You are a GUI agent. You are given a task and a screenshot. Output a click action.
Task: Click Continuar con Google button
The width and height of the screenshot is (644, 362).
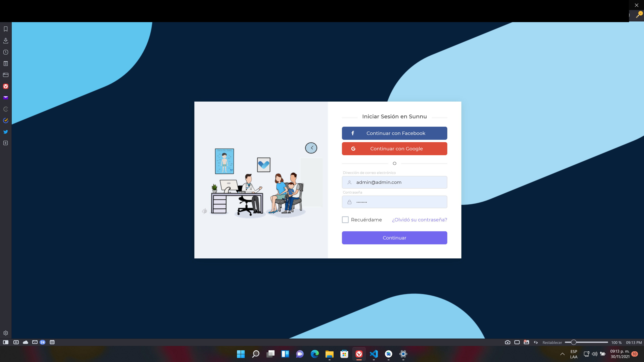pos(394,149)
